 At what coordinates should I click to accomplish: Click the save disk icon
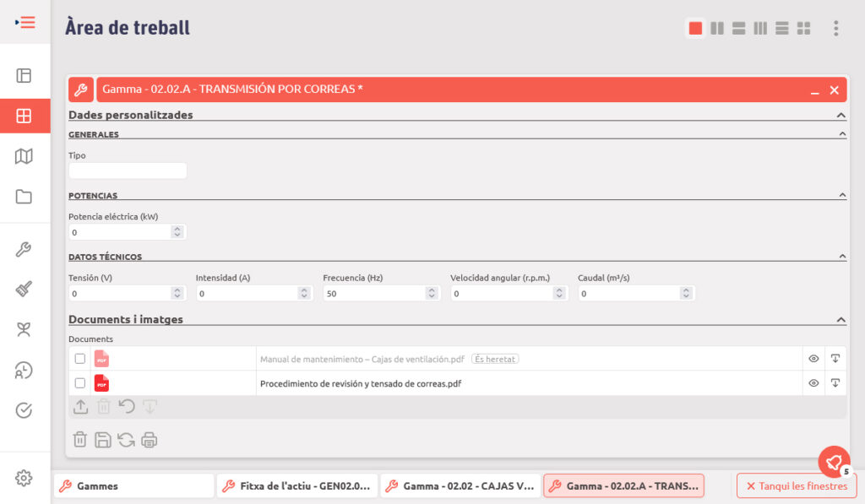click(103, 440)
